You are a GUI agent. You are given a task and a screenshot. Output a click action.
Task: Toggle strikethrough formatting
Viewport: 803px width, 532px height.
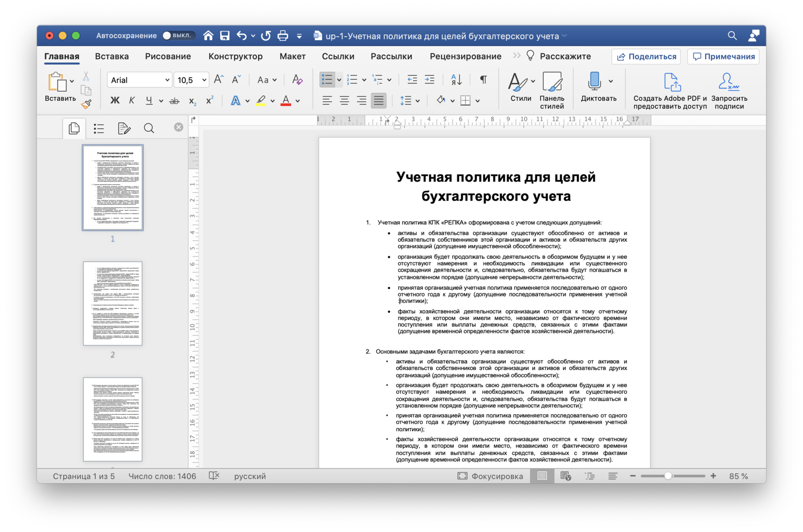tap(174, 101)
